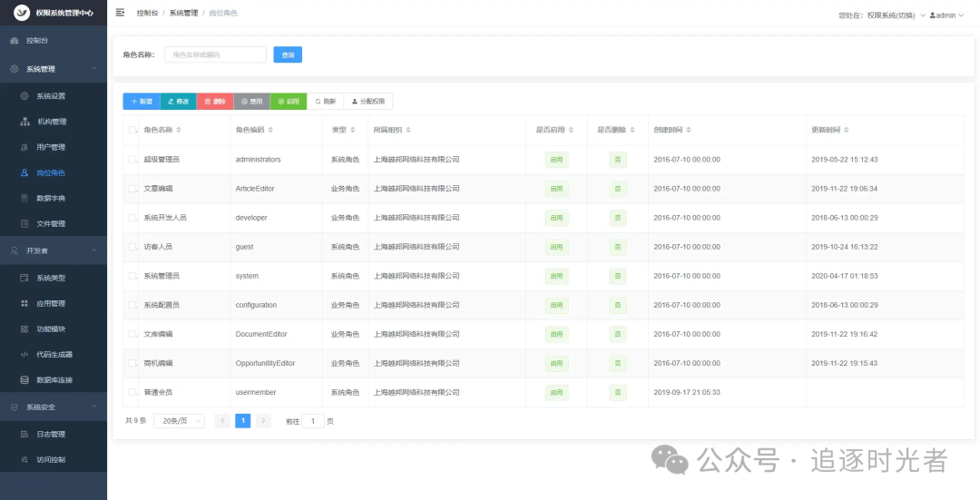Check the 系统管理员 row checkbox

(x=132, y=276)
